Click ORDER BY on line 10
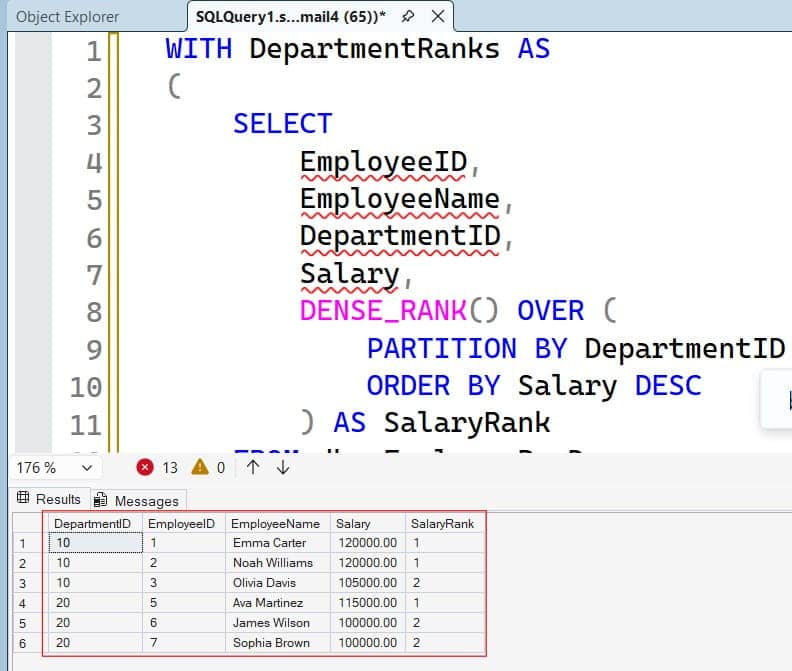This screenshot has width=792, height=671. pos(433,386)
